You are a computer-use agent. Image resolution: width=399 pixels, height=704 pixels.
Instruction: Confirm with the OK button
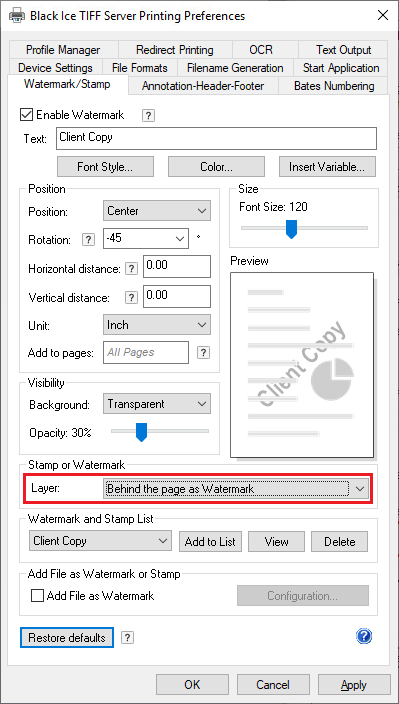(192, 684)
